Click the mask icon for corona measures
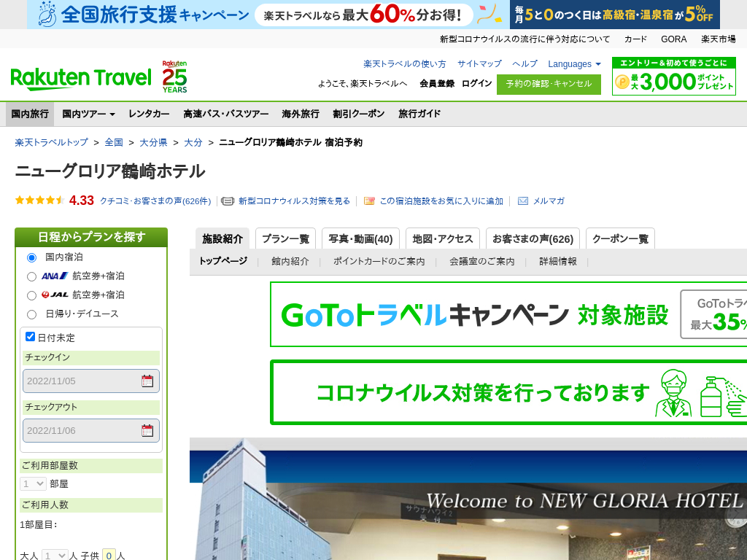 click(228, 201)
